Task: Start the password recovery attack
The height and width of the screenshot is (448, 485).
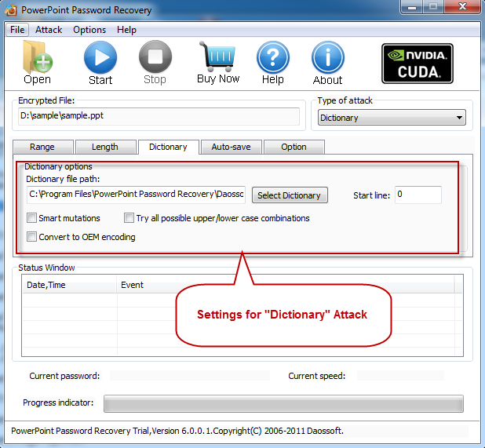Action: (x=100, y=63)
